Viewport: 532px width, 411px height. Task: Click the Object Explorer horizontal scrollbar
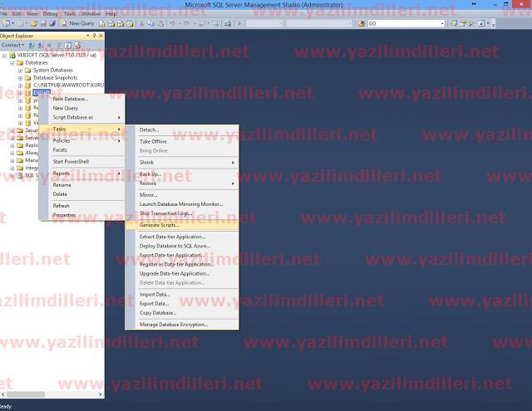click(52, 394)
